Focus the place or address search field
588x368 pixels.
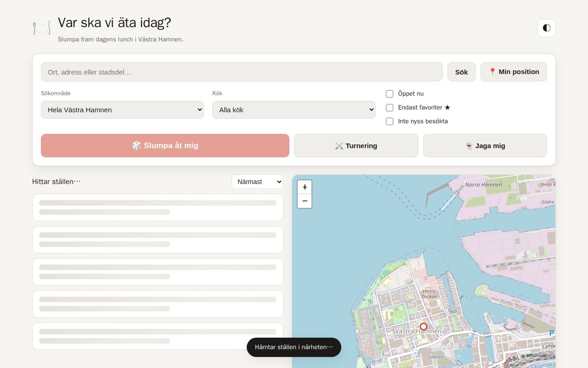point(242,72)
